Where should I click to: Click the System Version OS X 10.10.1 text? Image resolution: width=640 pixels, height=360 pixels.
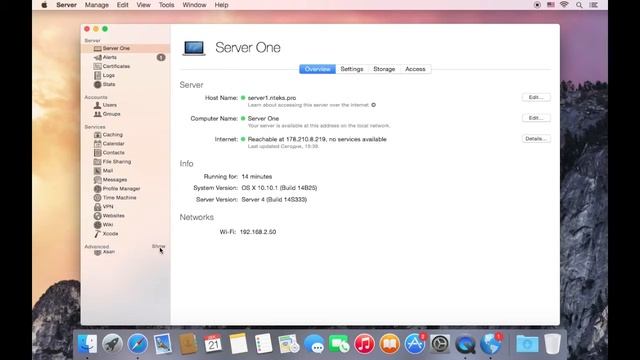tap(279, 188)
